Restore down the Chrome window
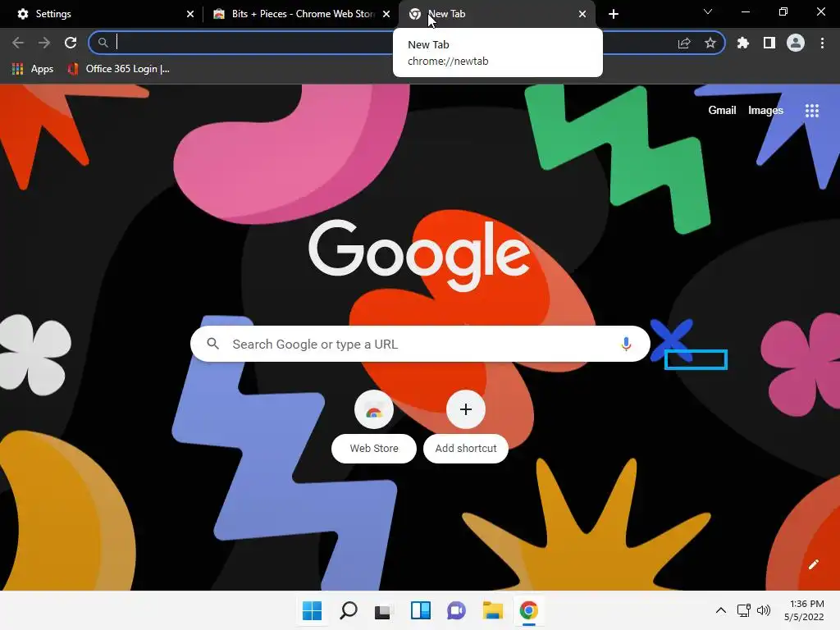The height and width of the screenshot is (630, 840). point(783,11)
